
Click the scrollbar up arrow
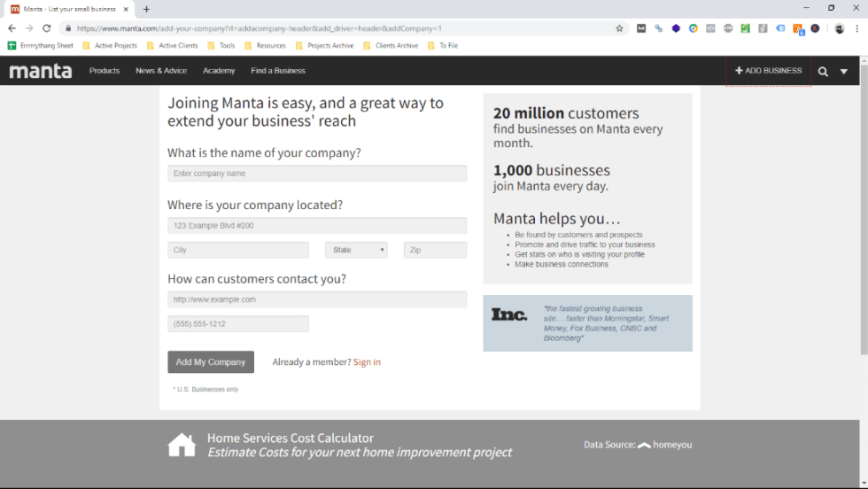tap(864, 60)
